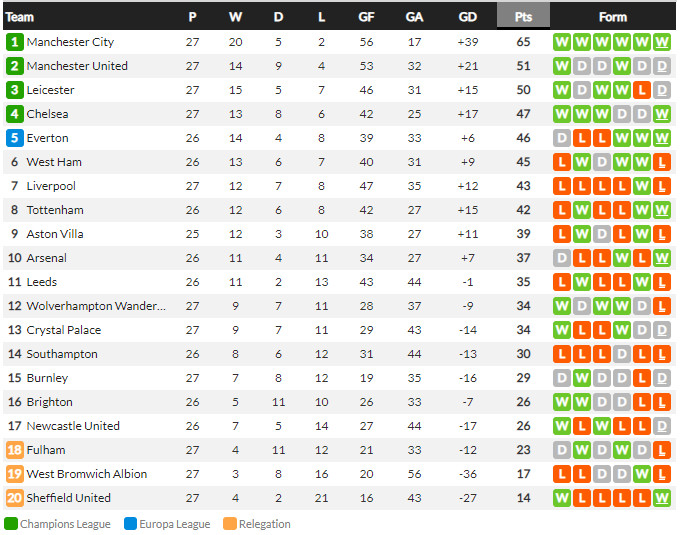Click the Relegation orange legend swatch
The width and height of the screenshot is (689, 535).
pyautogui.click(x=230, y=524)
